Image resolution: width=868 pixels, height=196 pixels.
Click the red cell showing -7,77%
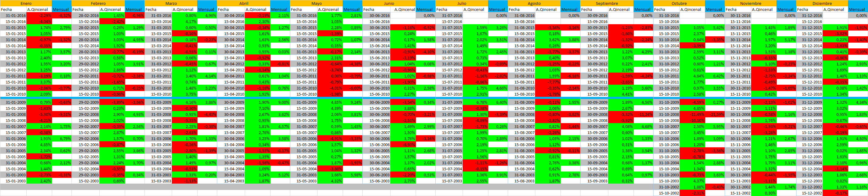[548, 82]
